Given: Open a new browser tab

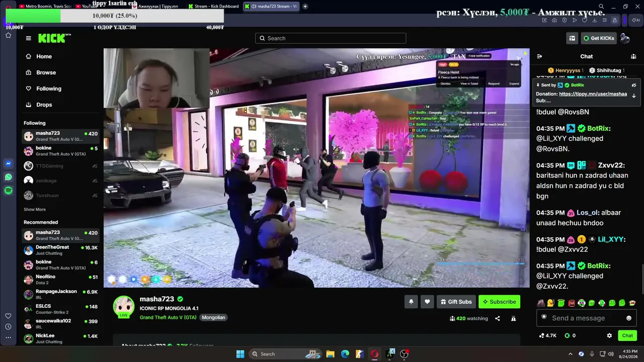Looking at the screenshot, I should click(305, 7).
